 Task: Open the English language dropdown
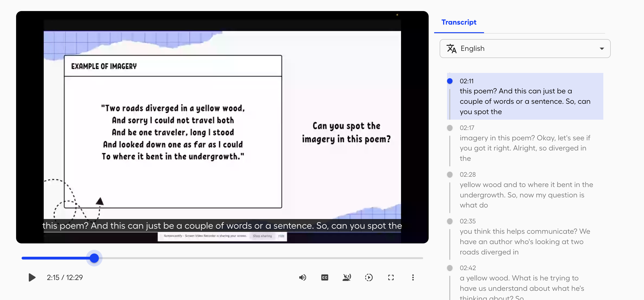coord(524,48)
